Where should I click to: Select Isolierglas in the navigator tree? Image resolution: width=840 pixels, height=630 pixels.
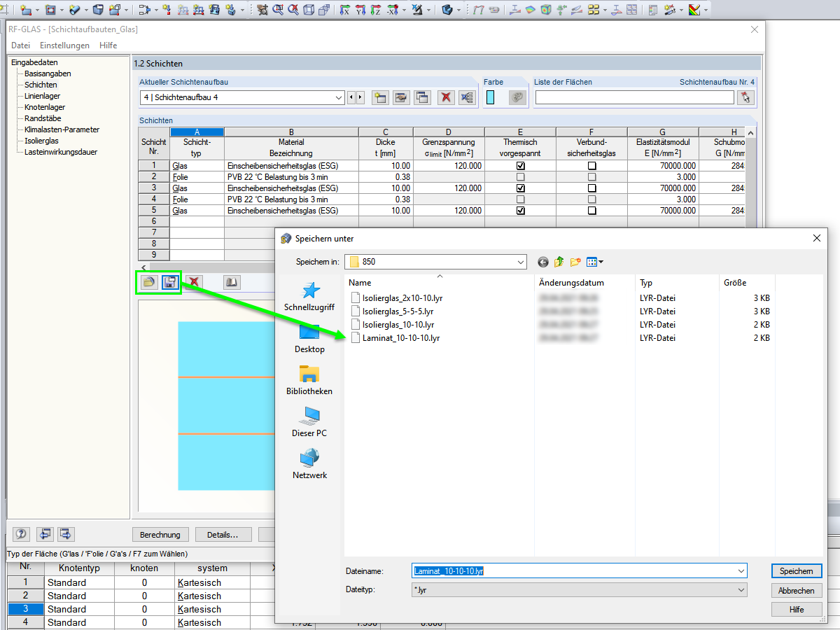click(x=41, y=141)
